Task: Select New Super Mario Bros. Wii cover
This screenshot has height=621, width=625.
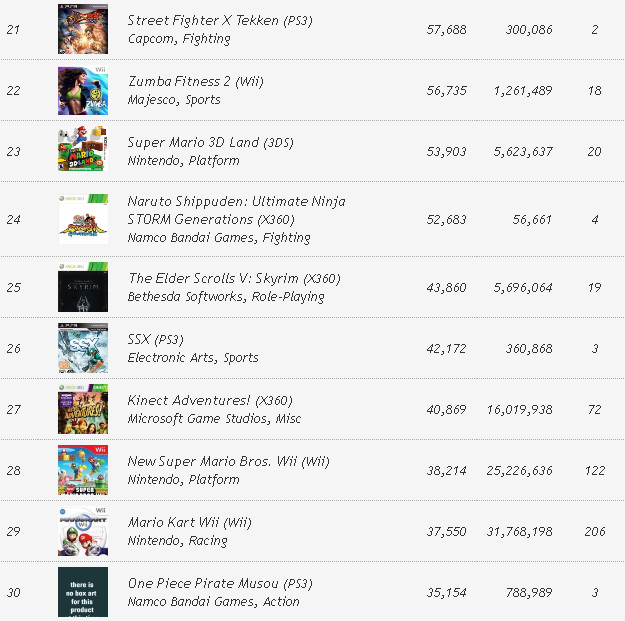Action: 83,470
